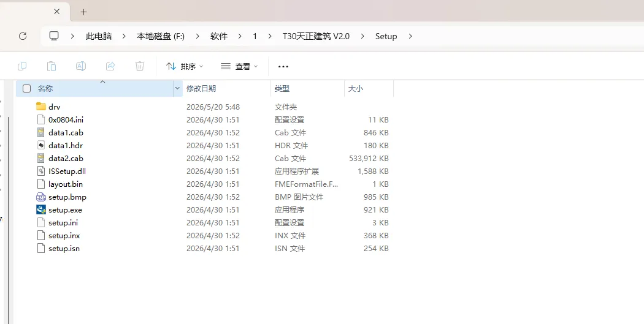
Task: Click the 533,912 KB size value
Action: coord(369,158)
